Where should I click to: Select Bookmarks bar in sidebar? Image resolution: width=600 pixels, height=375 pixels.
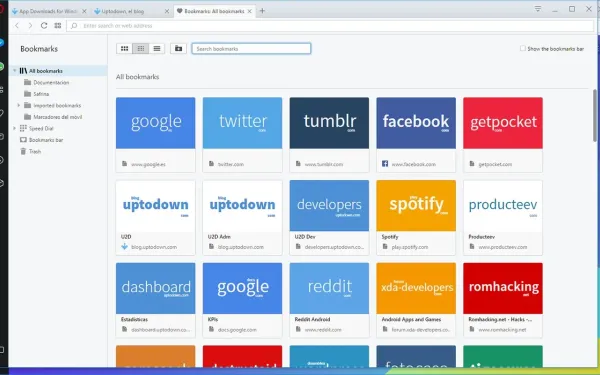[46, 140]
